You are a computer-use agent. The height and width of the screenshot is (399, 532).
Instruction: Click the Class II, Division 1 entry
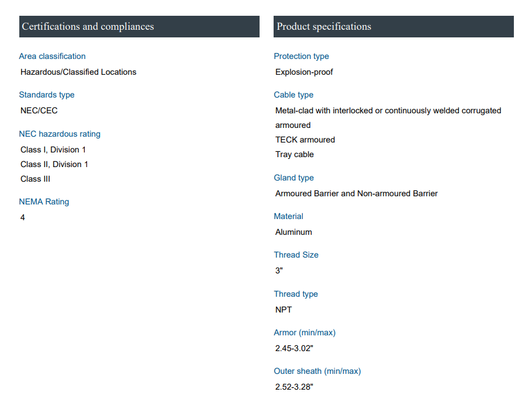click(x=54, y=164)
